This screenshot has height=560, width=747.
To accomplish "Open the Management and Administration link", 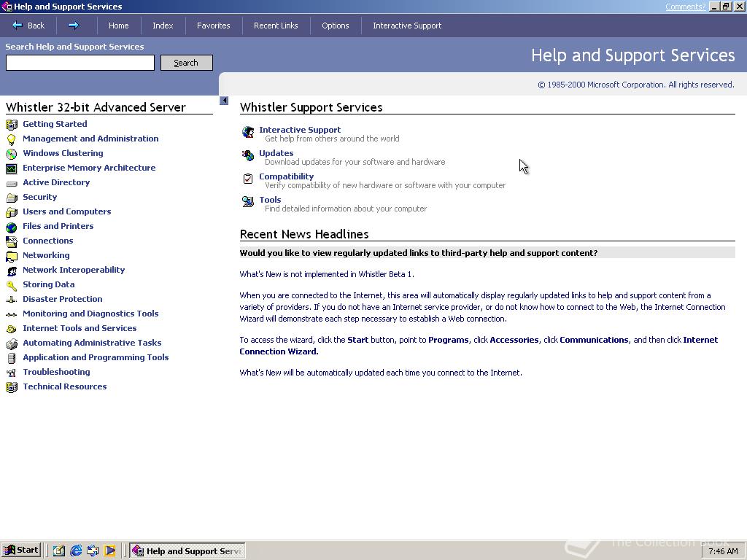I will [x=90, y=139].
